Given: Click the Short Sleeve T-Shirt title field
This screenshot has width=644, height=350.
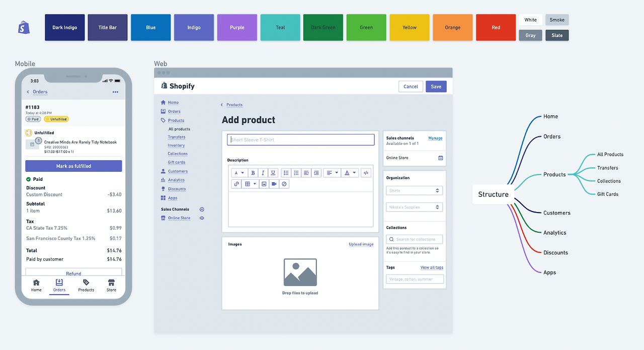Looking at the screenshot, I should click(301, 139).
